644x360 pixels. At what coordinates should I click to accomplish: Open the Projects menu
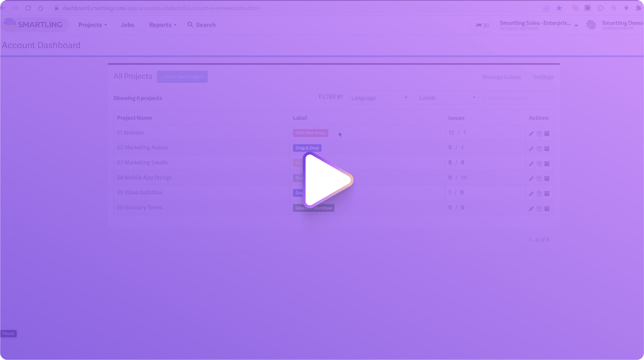click(92, 25)
